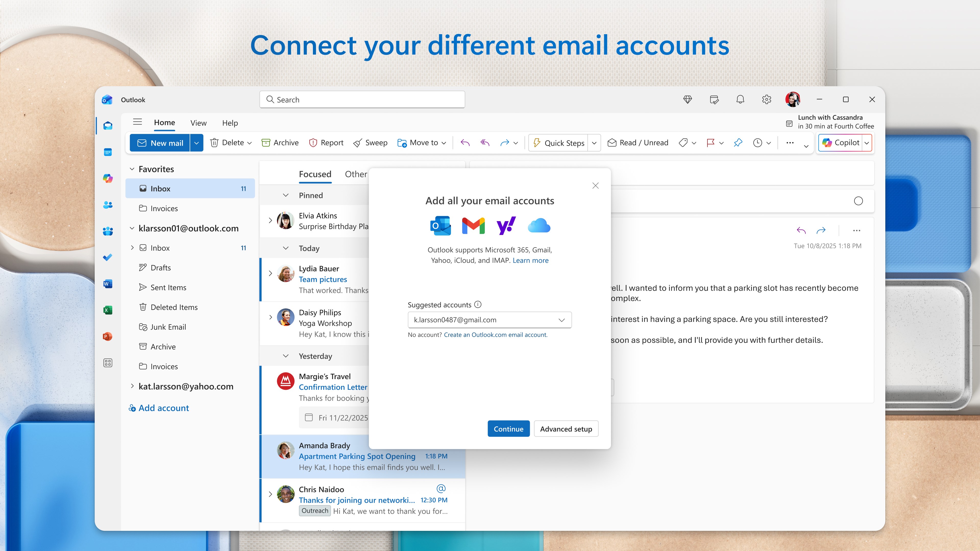The width and height of the screenshot is (980, 551).
Task: Click Continue in the accounts dialog
Action: (x=509, y=429)
